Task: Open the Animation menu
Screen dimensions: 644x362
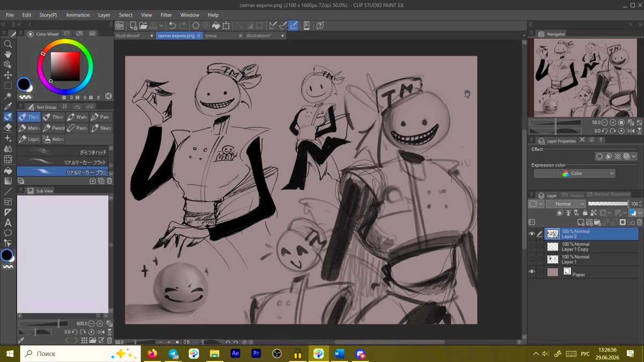Action: coord(78,15)
